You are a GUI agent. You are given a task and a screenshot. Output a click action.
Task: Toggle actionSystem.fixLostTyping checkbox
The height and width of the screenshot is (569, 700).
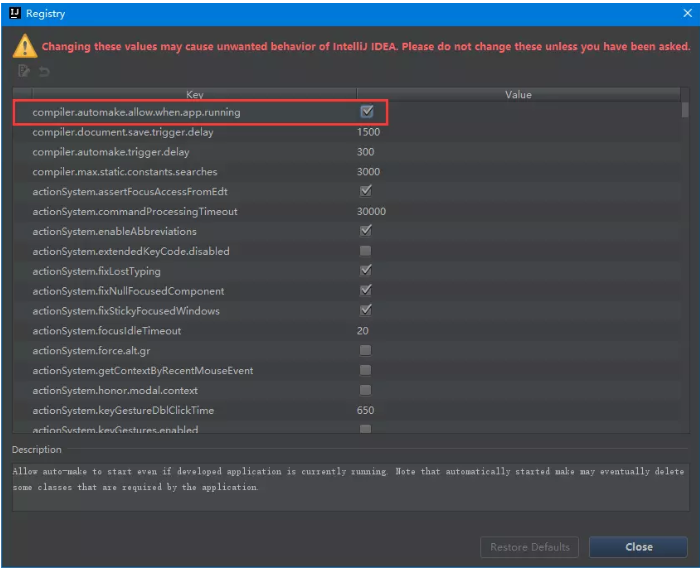(x=366, y=270)
